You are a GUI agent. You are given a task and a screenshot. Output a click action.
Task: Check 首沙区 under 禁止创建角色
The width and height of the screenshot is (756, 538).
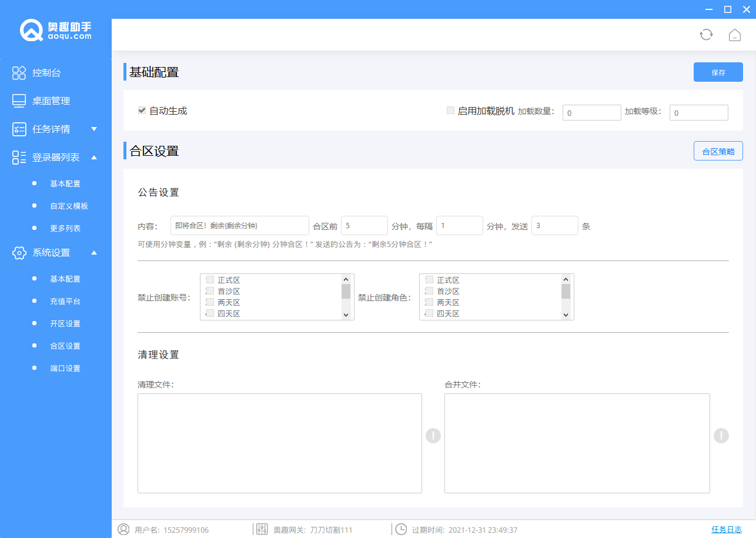pos(429,291)
